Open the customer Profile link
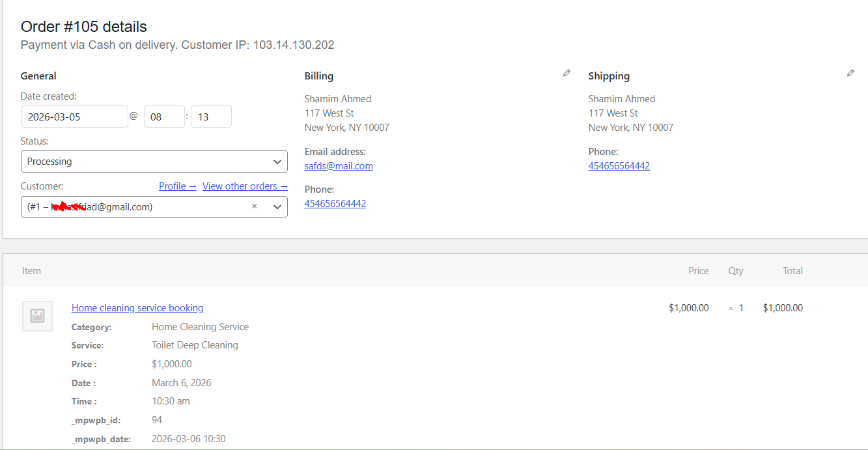Viewport: 868px width, 450px height. [177, 186]
